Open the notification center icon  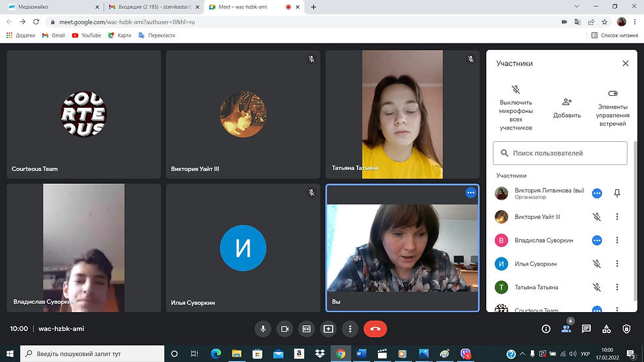[632, 353]
